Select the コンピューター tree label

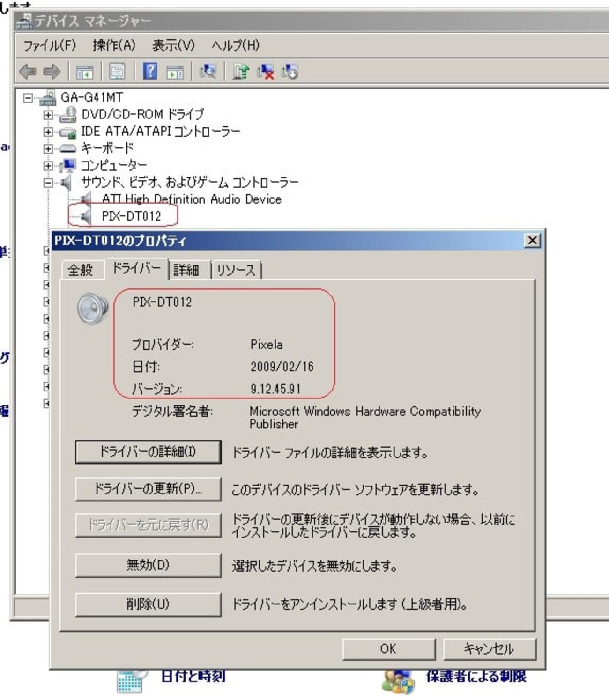pos(114,165)
